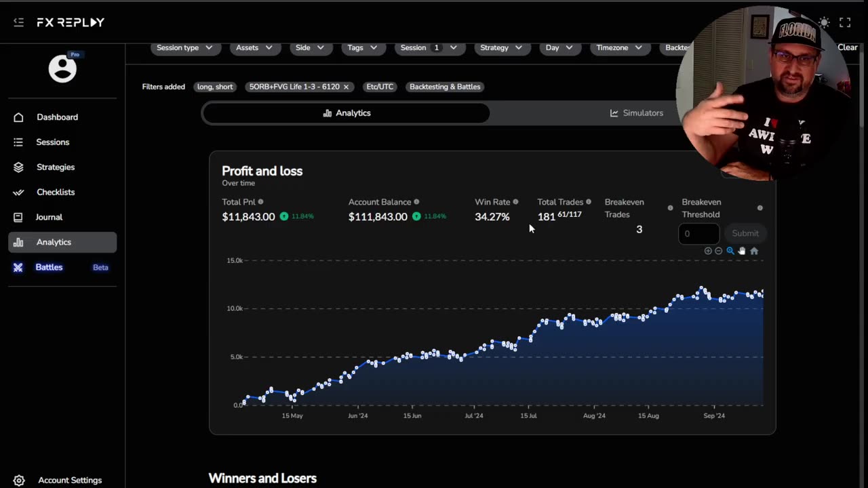Select the chart pan hand tool
Viewport: 868px width, 488px height.
(x=742, y=251)
